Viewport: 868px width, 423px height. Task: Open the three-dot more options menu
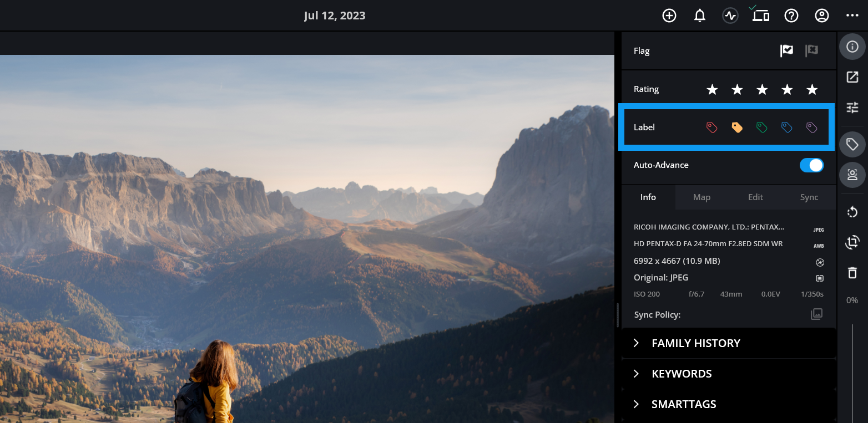852,16
